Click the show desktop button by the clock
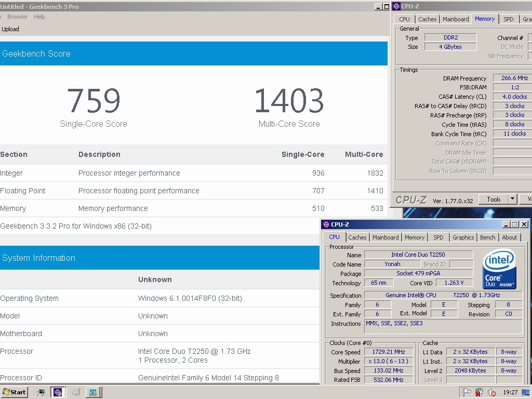Screen dimensions: 532x399 click(x=526, y=393)
